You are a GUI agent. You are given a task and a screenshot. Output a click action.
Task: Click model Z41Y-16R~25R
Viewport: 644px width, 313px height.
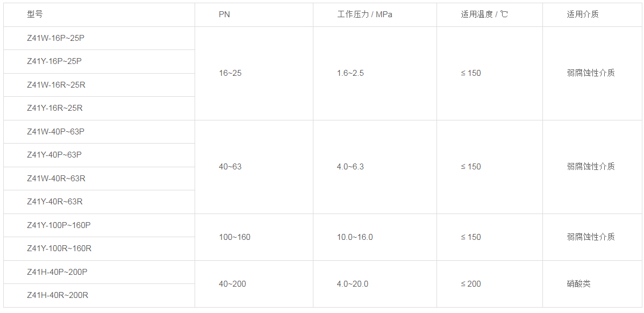click(55, 108)
